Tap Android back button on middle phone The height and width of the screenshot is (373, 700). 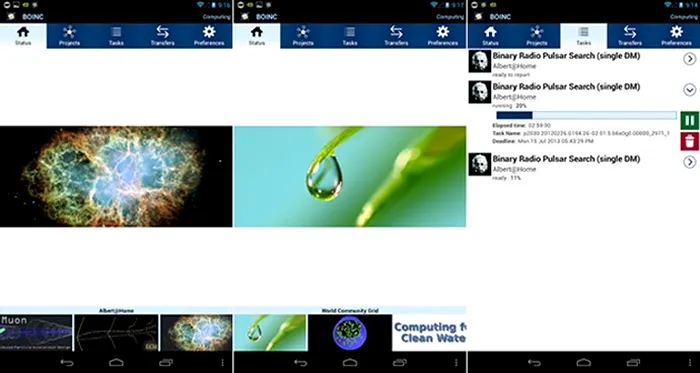coord(300,363)
